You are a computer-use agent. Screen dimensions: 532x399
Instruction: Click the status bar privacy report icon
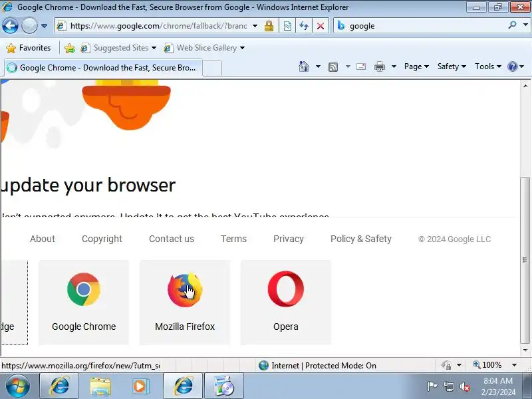(x=446, y=365)
